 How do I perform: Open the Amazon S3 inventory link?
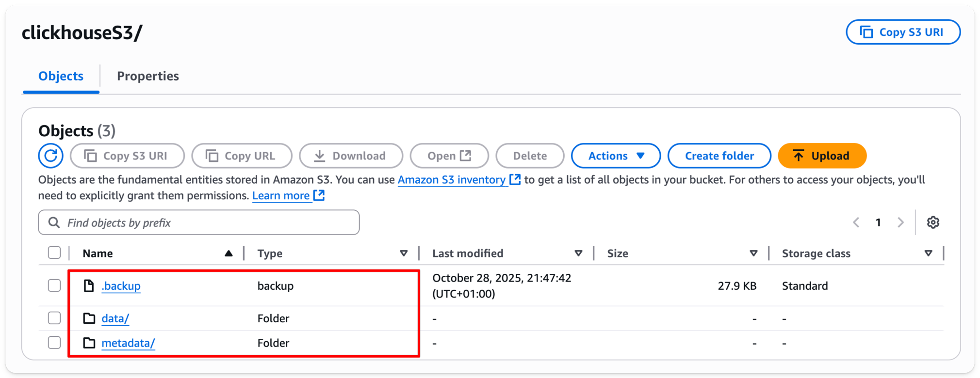[x=451, y=179]
